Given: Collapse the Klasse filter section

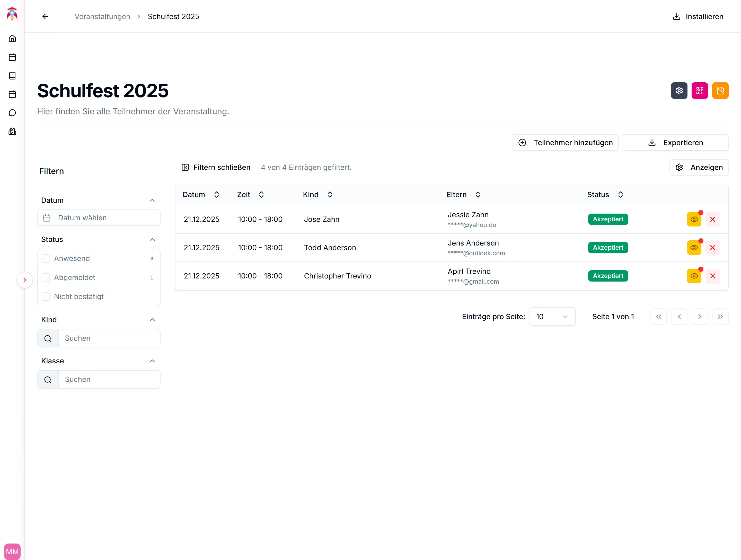Looking at the screenshot, I should tap(152, 361).
